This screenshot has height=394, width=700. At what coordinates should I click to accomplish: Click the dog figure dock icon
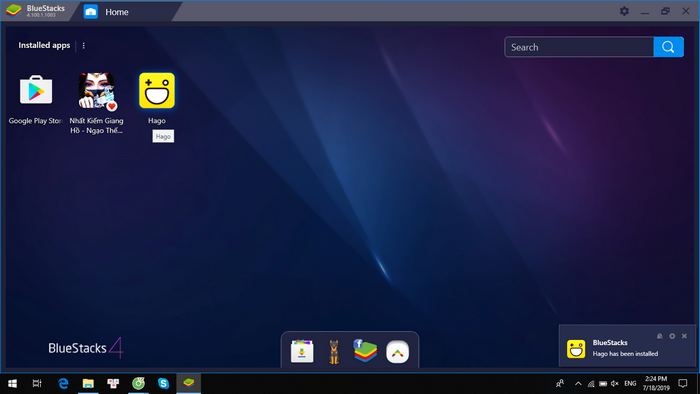[333, 352]
